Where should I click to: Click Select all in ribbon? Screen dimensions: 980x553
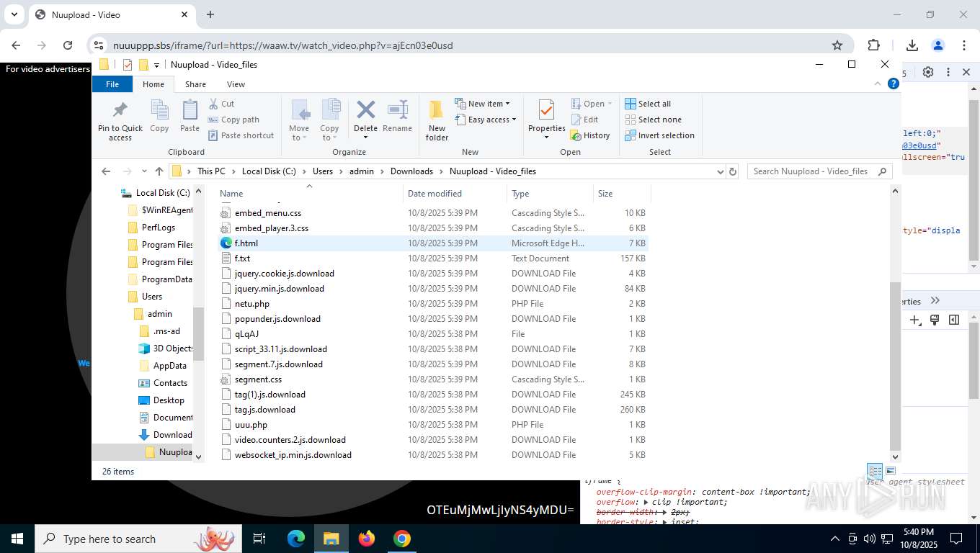point(648,104)
